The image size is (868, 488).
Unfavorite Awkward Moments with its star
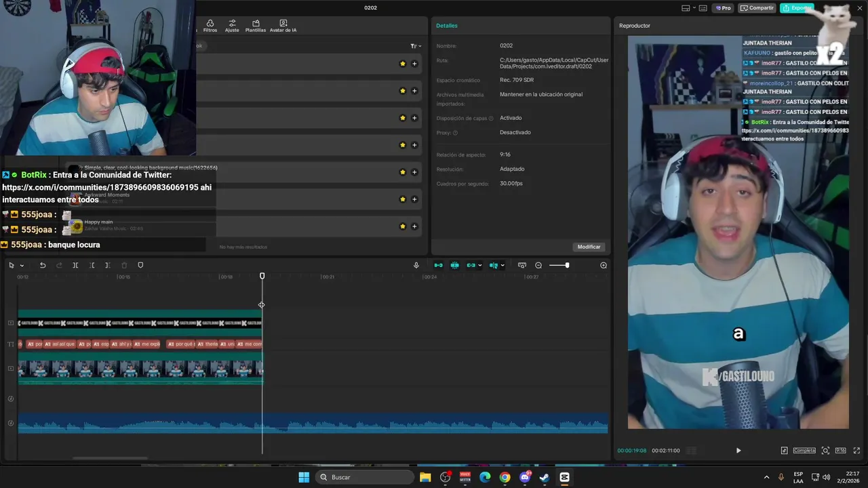tap(403, 199)
